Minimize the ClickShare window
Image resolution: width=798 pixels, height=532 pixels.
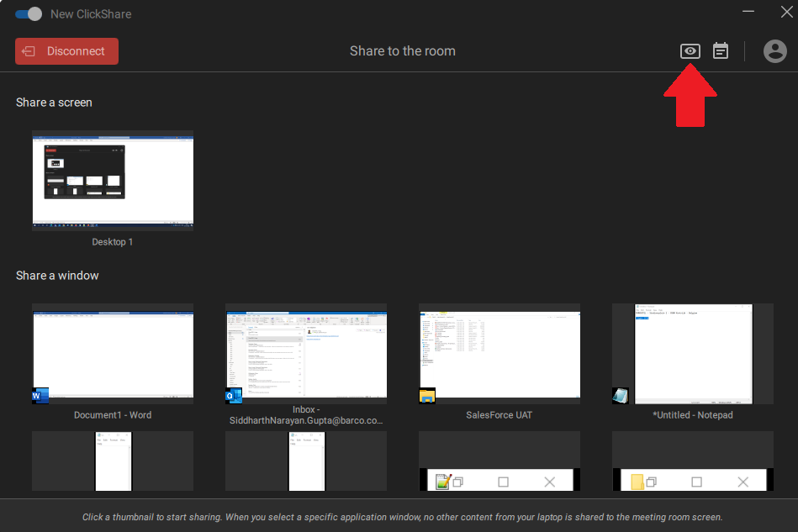(x=748, y=12)
